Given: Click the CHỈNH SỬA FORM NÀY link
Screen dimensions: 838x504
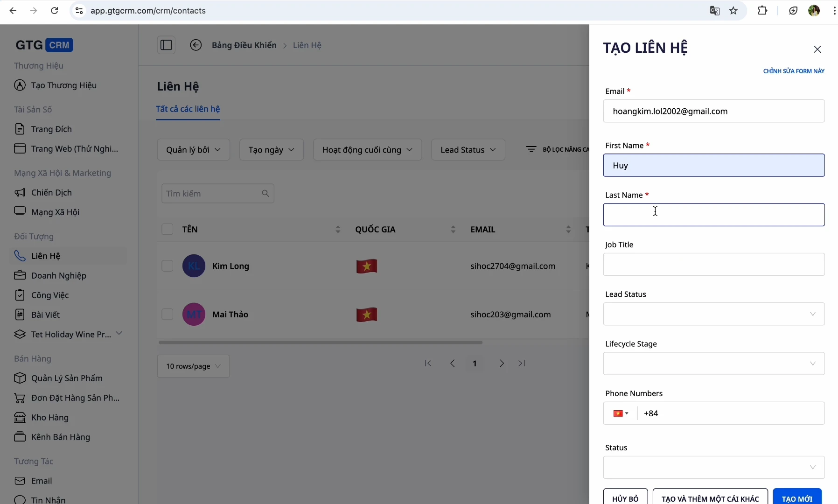Looking at the screenshot, I should tap(795, 71).
